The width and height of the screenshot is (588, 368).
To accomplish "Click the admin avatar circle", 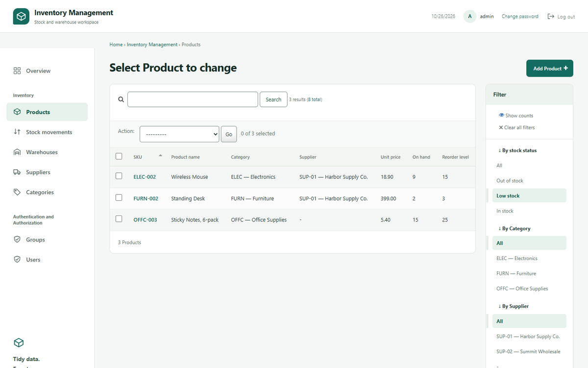I will tap(470, 17).
